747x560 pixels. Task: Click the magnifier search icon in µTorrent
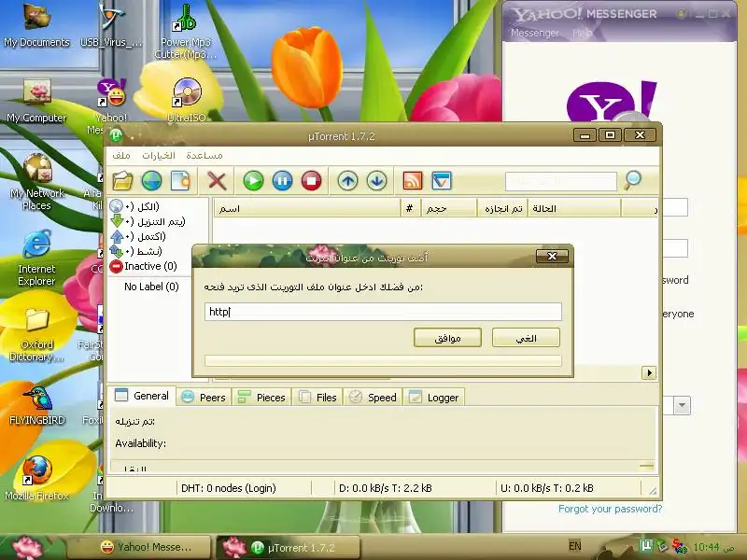pyautogui.click(x=633, y=180)
